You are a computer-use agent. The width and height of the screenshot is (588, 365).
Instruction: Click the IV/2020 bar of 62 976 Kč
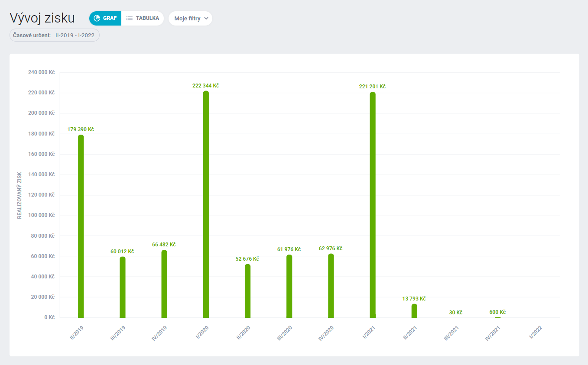coord(331,286)
